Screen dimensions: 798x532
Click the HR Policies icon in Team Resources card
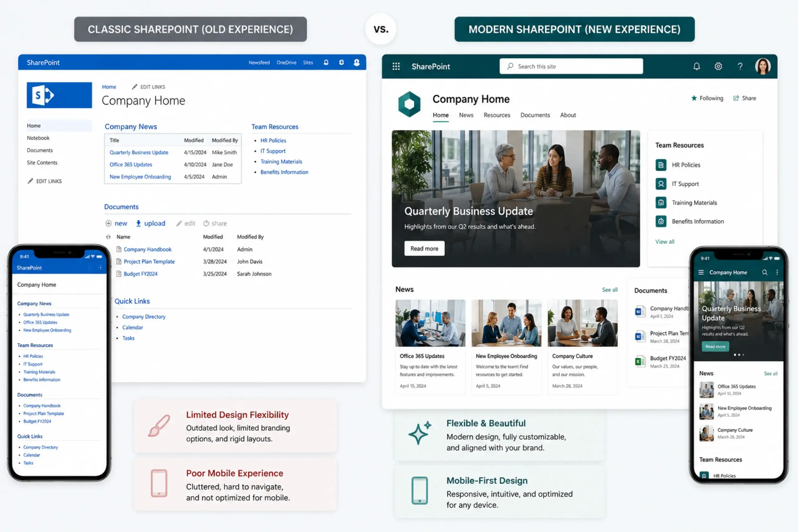pos(661,165)
